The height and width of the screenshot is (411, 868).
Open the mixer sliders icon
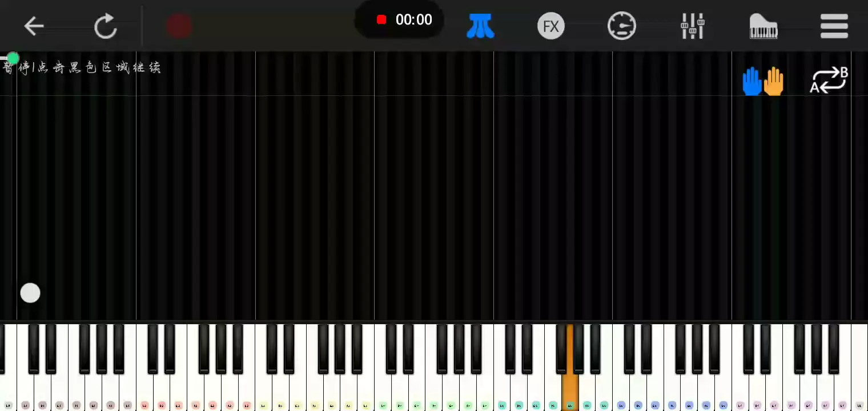click(x=693, y=26)
